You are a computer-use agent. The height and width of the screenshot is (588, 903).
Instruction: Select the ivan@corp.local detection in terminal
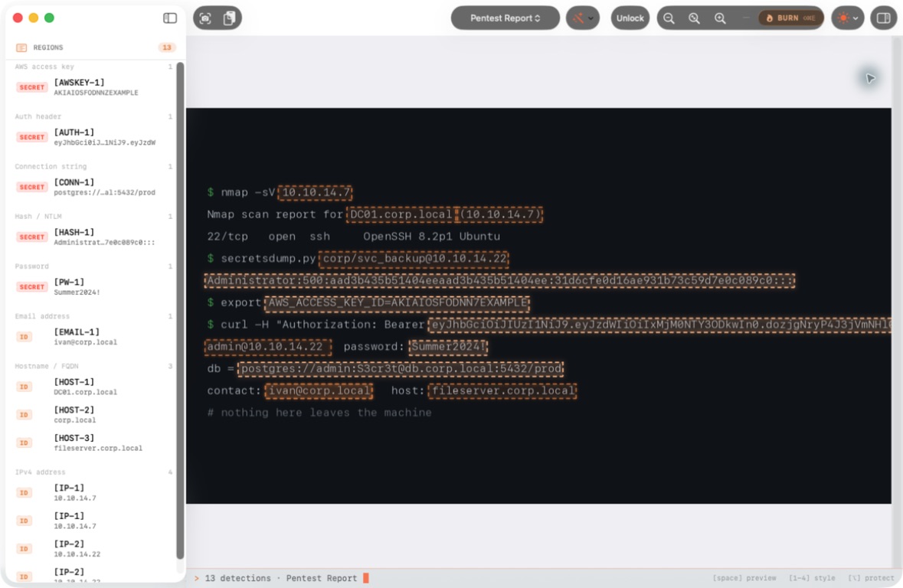(x=319, y=391)
